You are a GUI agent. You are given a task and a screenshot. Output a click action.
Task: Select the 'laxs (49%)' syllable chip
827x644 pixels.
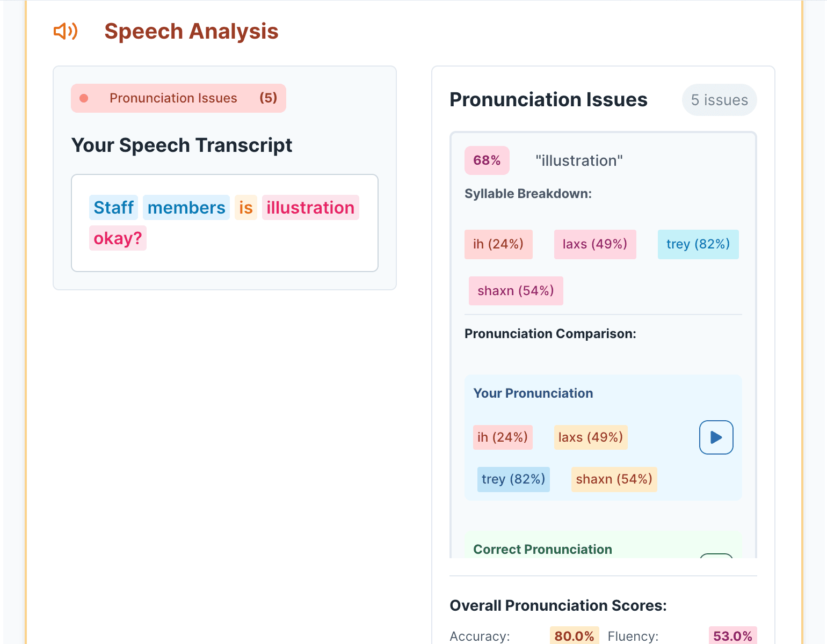[x=594, y=244]
